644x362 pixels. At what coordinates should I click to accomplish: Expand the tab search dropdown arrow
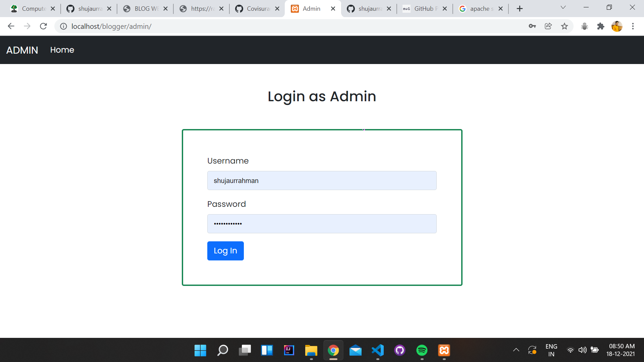coord(563,7)
